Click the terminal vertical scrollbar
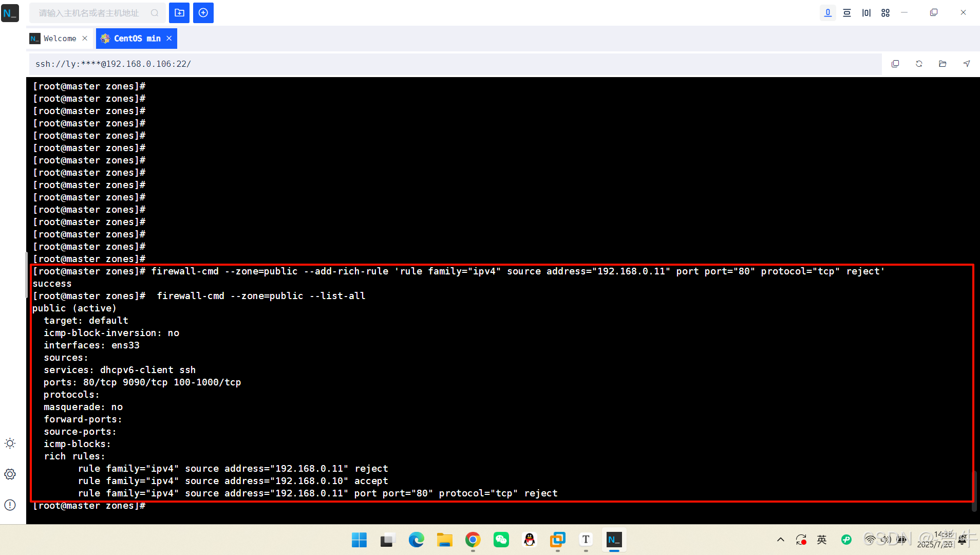 (974, 491)
